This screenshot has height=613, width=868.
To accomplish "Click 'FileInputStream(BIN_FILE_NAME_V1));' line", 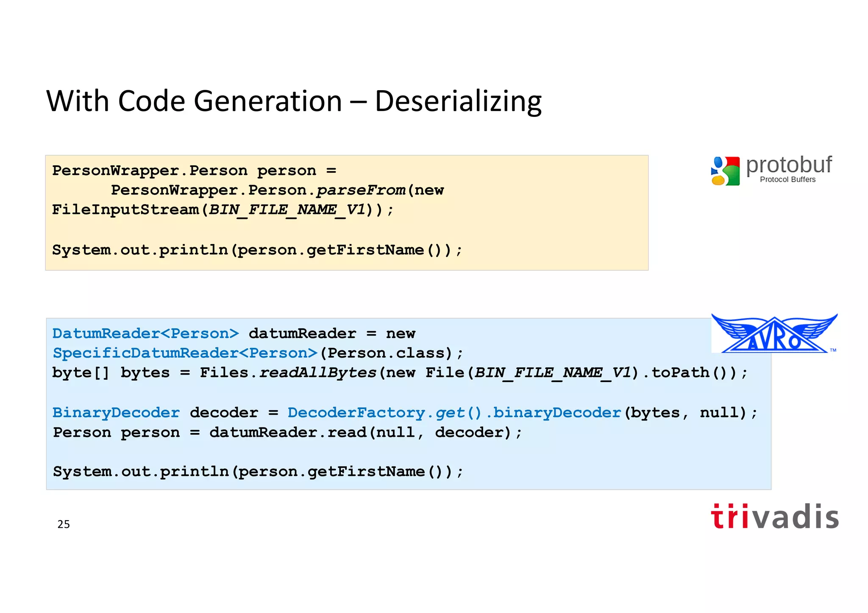I will pyautogui.click(x=223, y=210).
